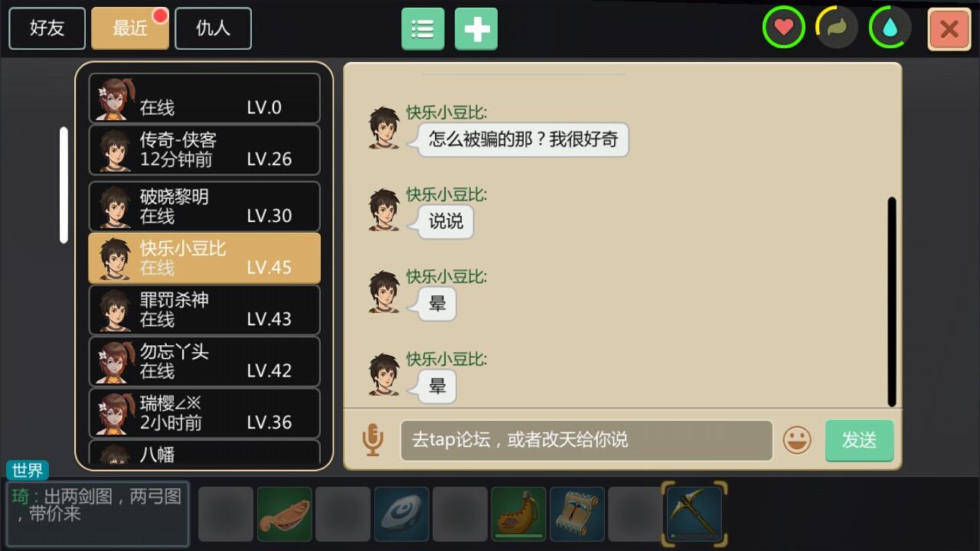
Task: Close the chat panel with X
Action: click(x=949, y=29)
